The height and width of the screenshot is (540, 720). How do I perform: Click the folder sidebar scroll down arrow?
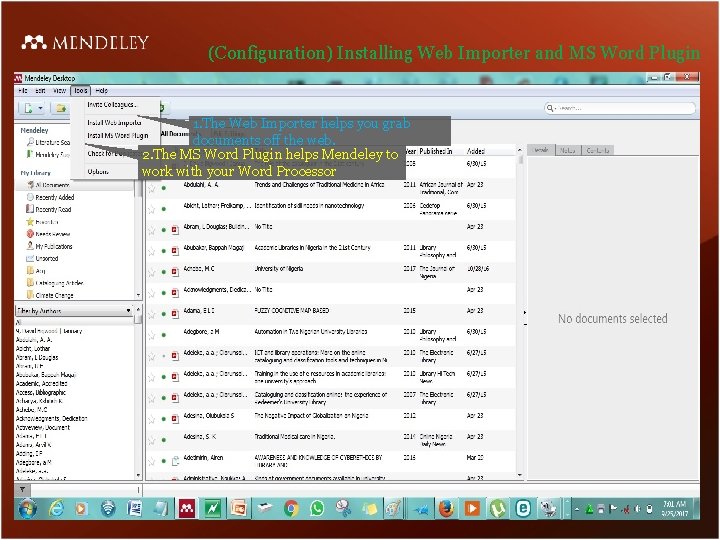(139, 295)
